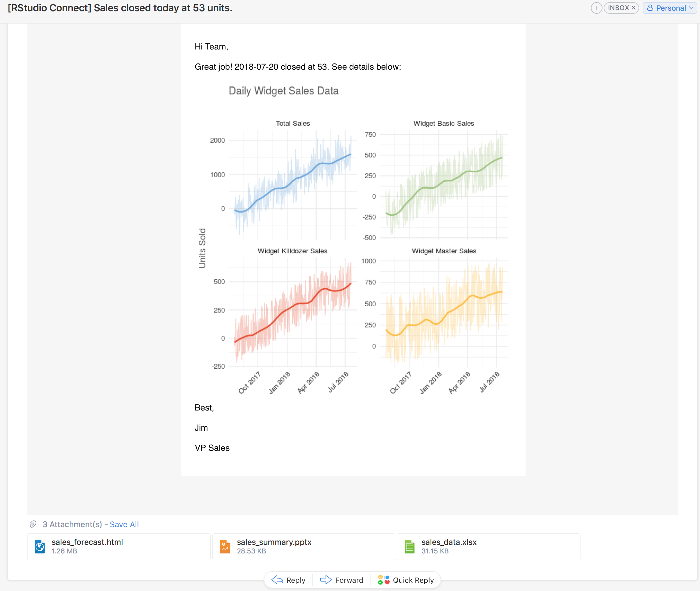Screen dimensions: 700x591
Task: Click Save All attachments link
Action: pos(124,524)
